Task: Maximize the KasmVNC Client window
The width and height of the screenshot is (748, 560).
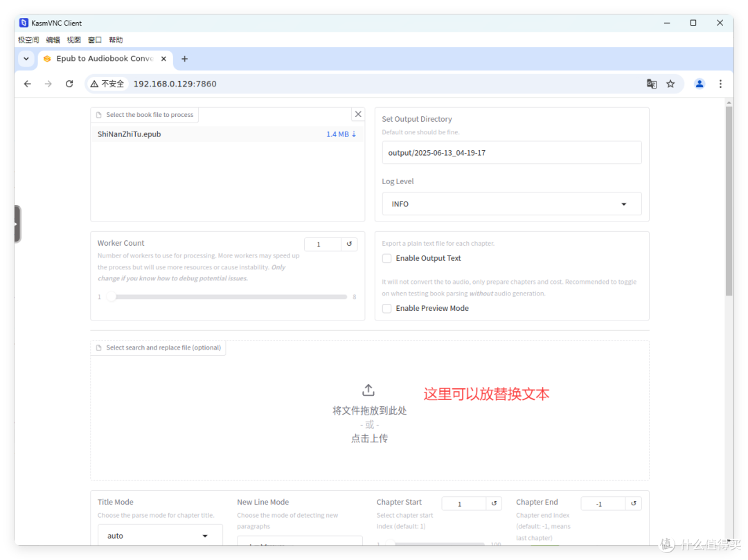Action: coord(693,23)
